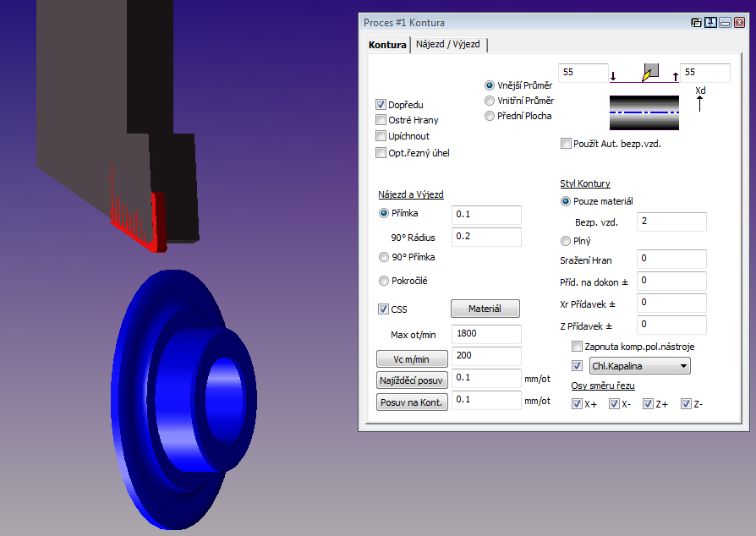Click the cylindrical stock preview with blue centerline

pyautogui.click(x=644, y=112)
